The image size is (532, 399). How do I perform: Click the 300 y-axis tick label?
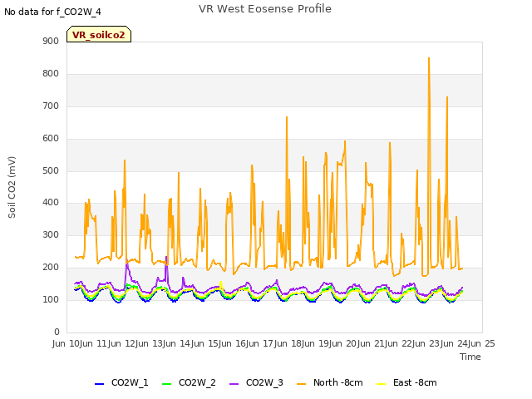point(51,234)
